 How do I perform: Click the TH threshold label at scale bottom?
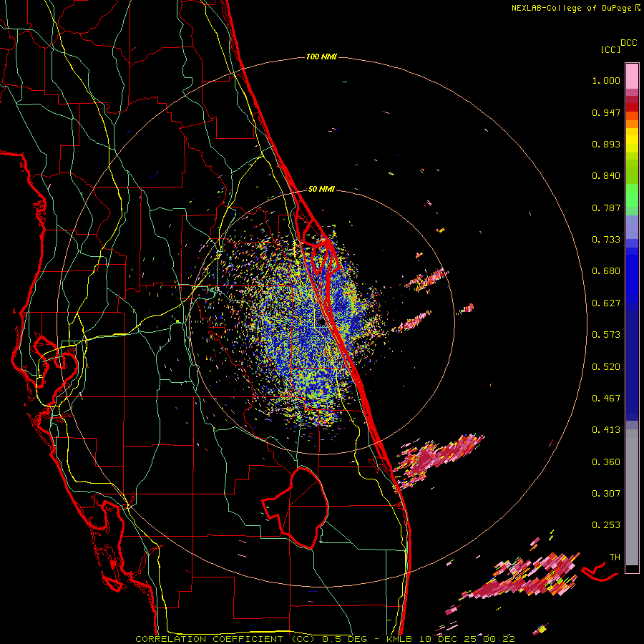pos(615,557)
